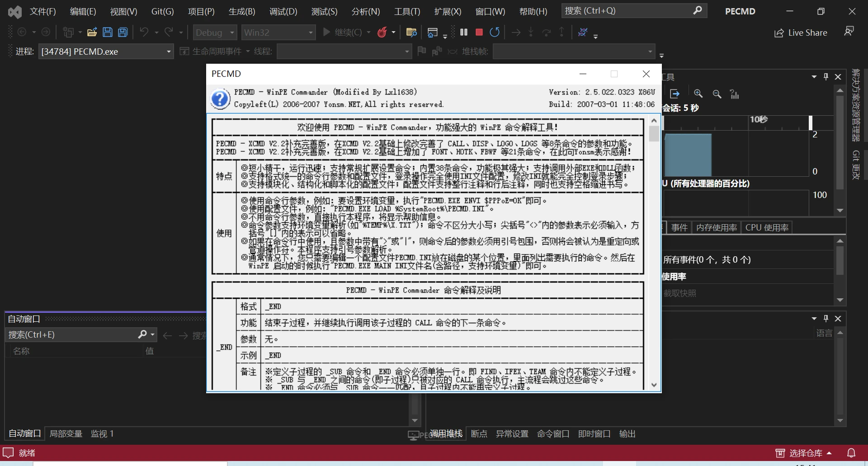
Task: Expand the Hot Reload dropdown arrow
Action: click(393, 32)
